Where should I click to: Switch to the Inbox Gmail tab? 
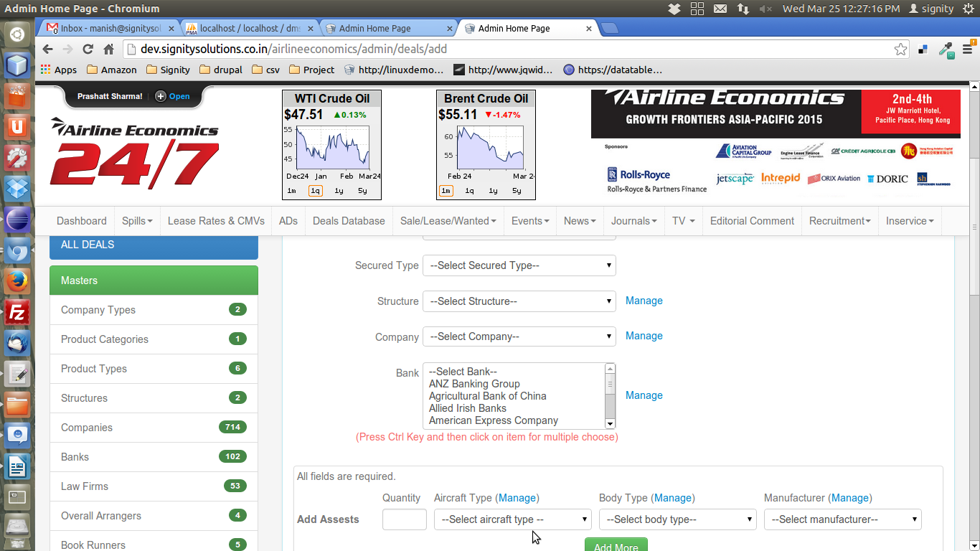[x=110, y=28]
